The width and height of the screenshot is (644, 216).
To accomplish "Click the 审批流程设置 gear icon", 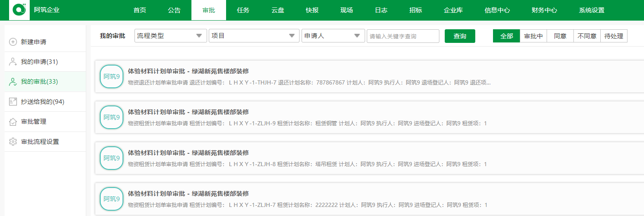I will point(13,141).
